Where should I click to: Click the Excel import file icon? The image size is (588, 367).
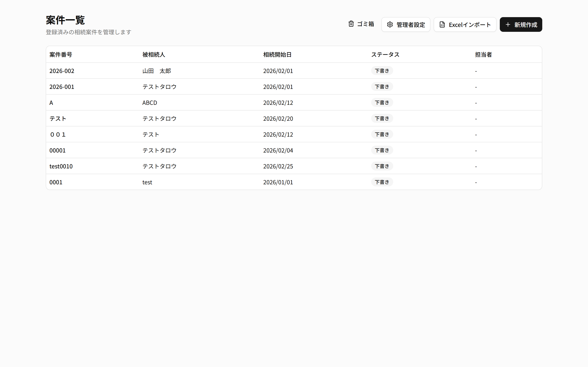(x=442, y=24)
